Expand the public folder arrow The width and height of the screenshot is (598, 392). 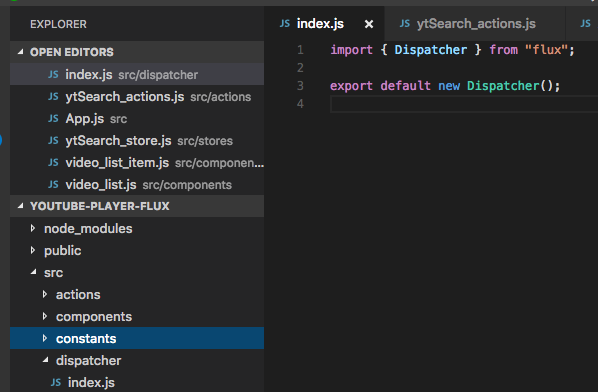coord(33,250)
